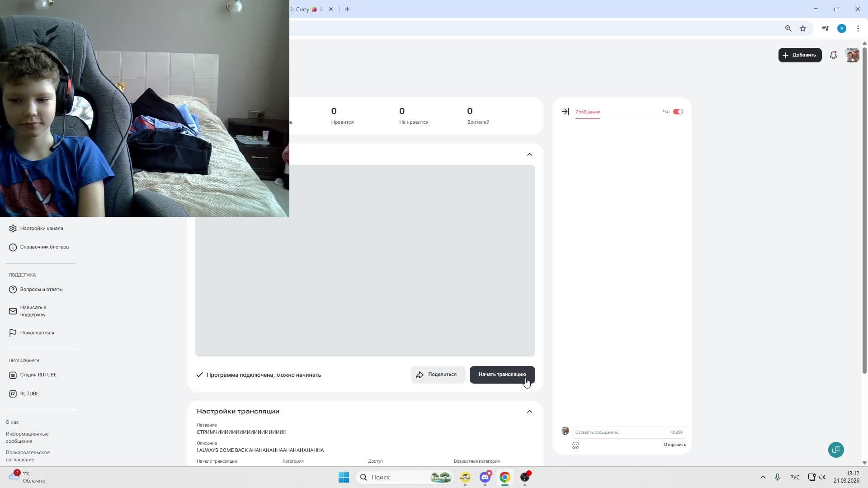
Task: Collapse the stream preview section
Action: (x=529, y=155)
